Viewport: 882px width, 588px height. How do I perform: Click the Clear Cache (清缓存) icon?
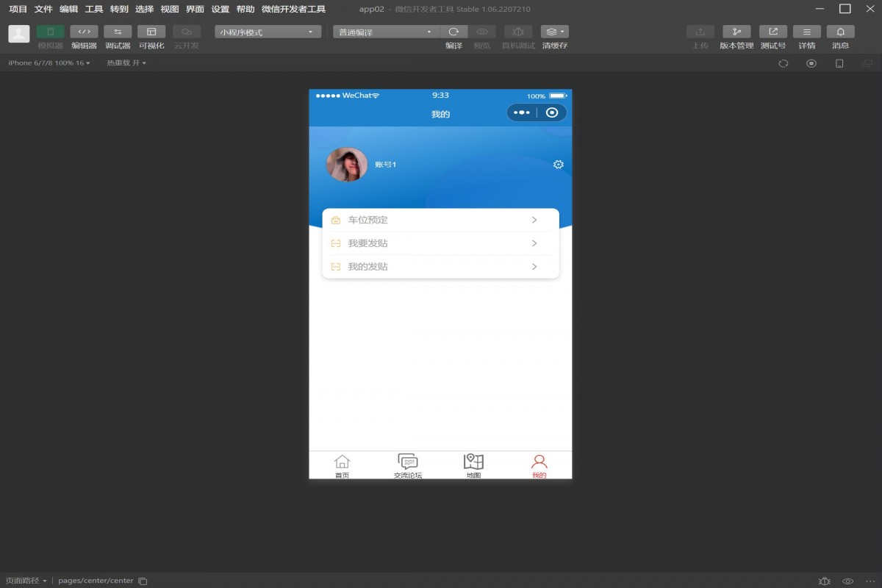click(x=554, y=32)
